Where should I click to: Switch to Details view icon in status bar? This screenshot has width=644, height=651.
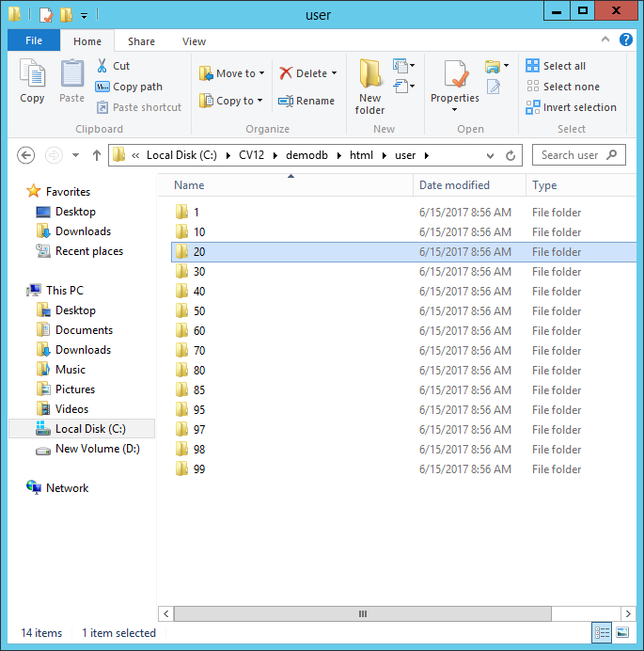(602, 633)
